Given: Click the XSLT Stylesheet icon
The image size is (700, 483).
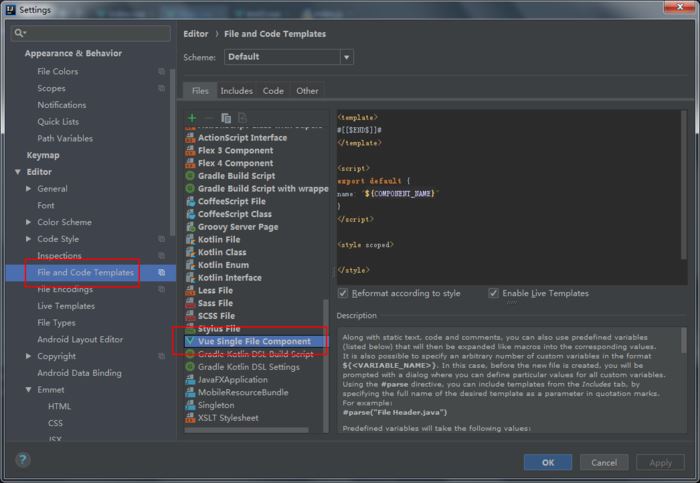Looking at the screenshot, I should click(x=191, y=418).
